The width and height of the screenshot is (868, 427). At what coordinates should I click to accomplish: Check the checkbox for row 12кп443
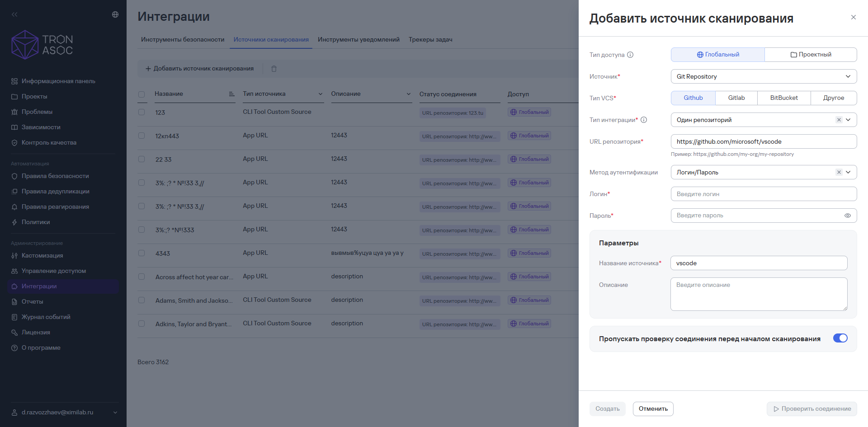[142, 136]
